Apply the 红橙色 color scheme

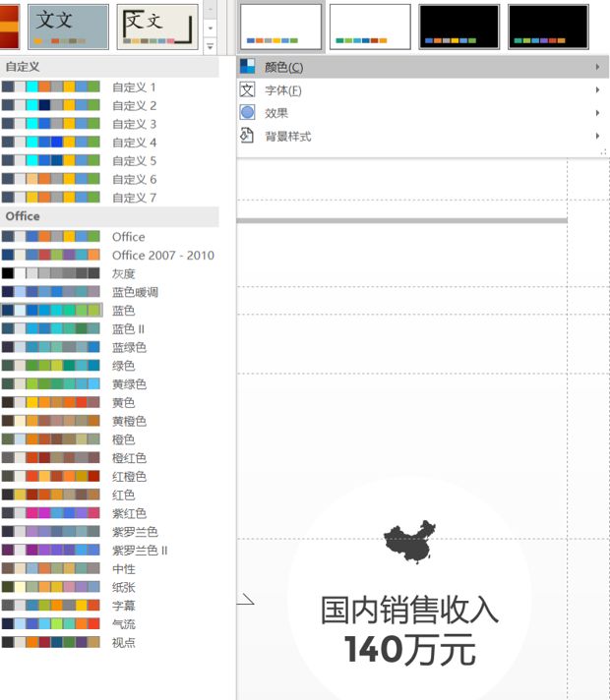pyautogui.click(x=109, y=477)
